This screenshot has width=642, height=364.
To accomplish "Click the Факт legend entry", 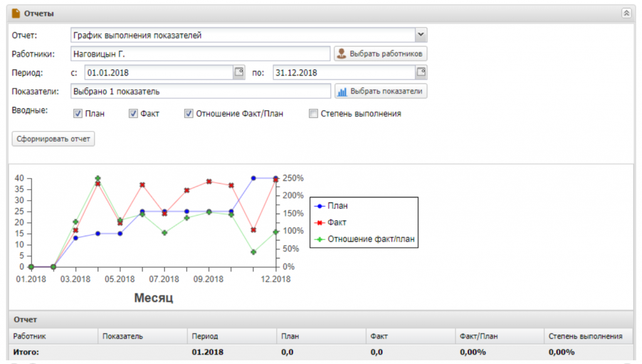I will (330, 222).
